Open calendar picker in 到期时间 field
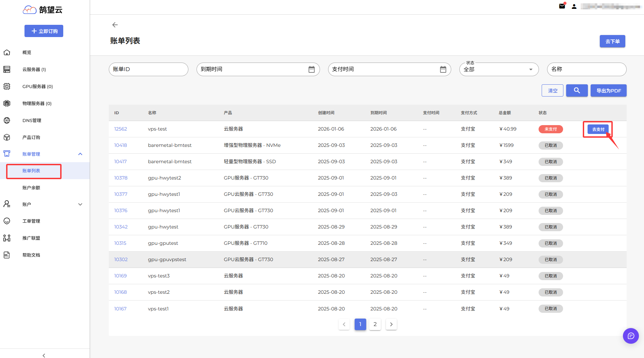 311,69
